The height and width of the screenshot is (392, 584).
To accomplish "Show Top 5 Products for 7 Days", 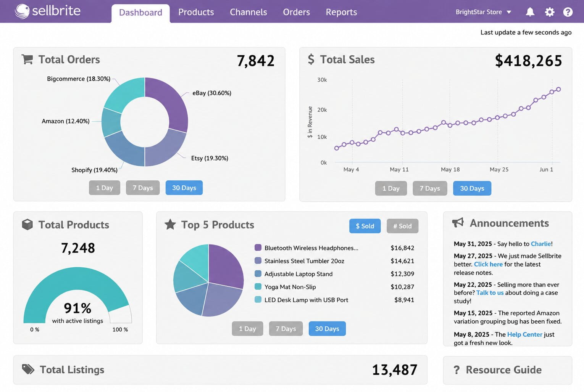I will click(x=286, y=329).
